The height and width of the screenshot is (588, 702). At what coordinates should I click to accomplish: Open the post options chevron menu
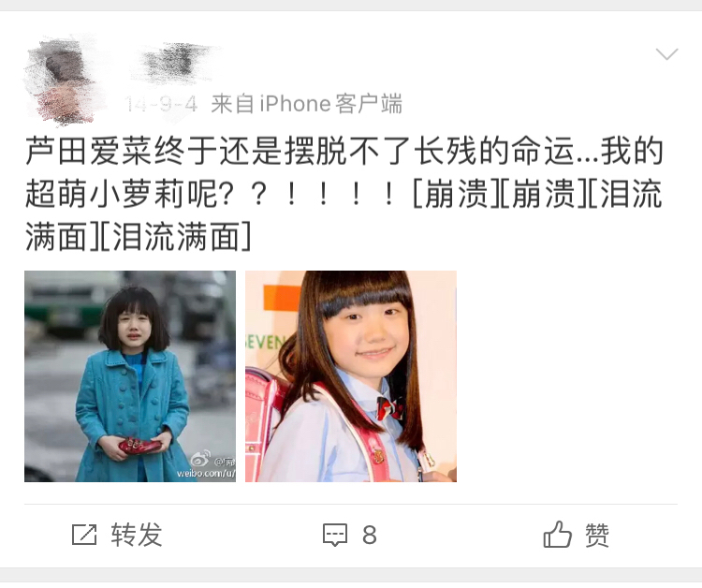click(x=666, y=54)
